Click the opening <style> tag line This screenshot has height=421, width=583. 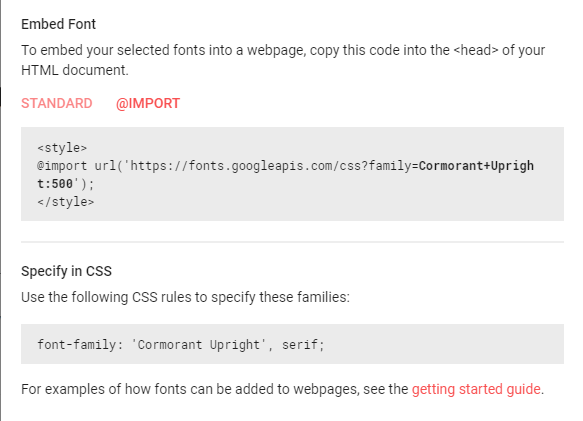(x=62, y=148)
